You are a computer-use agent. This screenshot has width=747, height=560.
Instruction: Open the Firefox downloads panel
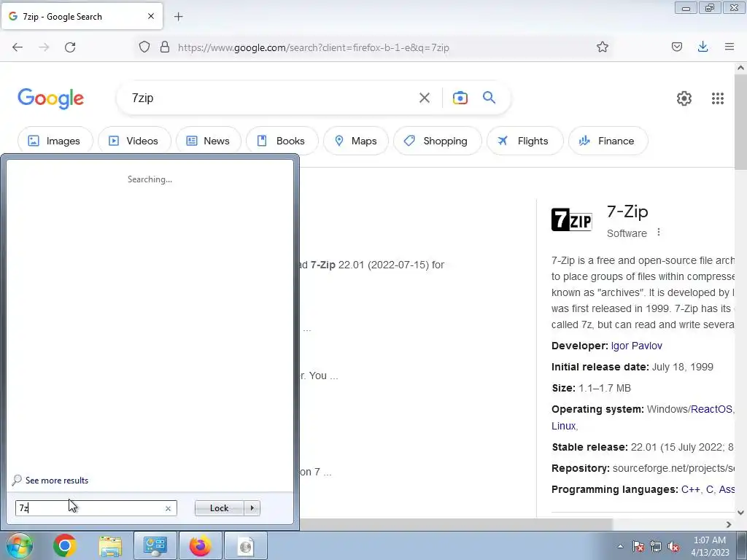pos(703,47)
